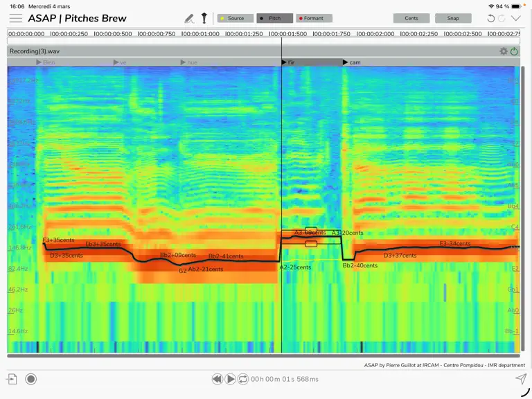Image resolution: width=532 pixels, height=399 pixels.
Task: Open the hamburger menu
Action: 16,18
